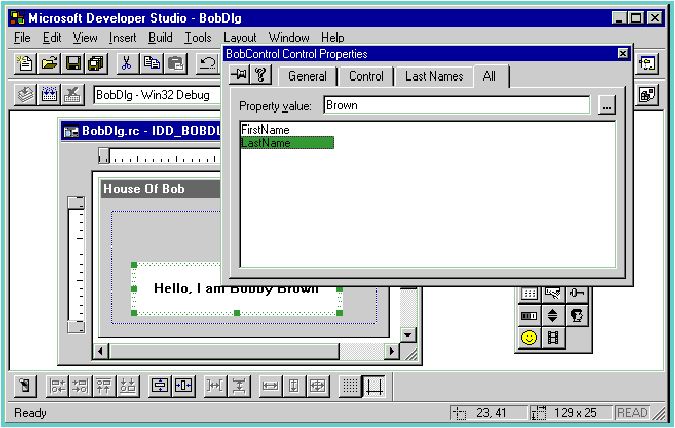The image size is (675, 428).
Task: Click the New Text File toolbar icon
Action: point(26,63)
